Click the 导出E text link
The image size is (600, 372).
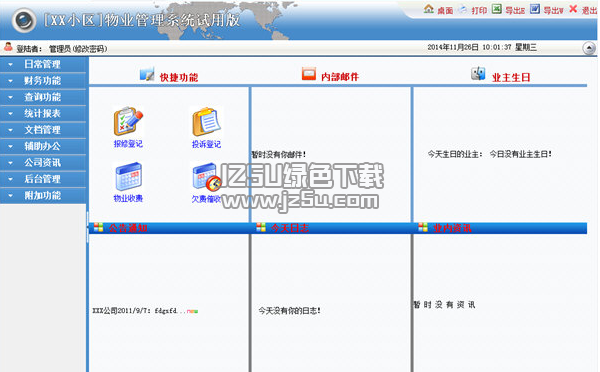(x=515, y=10)
